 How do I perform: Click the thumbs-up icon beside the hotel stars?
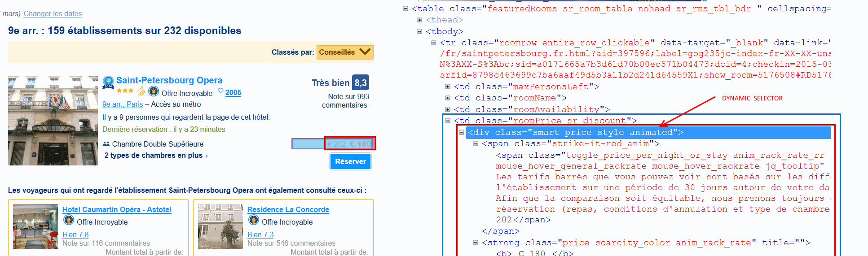(x=141, y=91)
